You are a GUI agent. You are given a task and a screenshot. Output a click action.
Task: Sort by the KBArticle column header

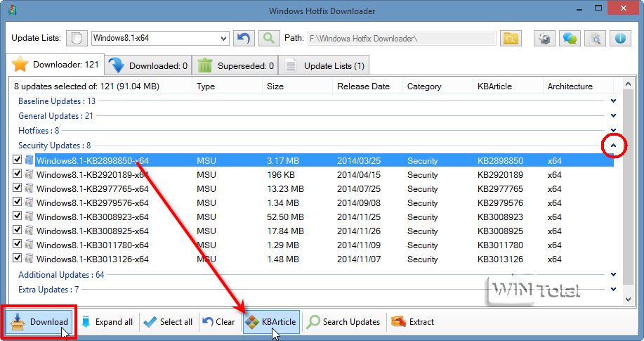[x=508, y=86]
